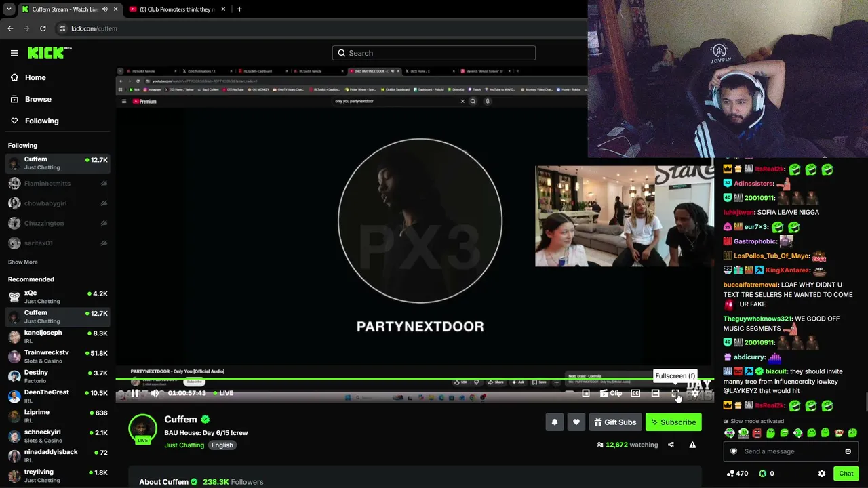Expand the Following list with Show more

[23, 262]
